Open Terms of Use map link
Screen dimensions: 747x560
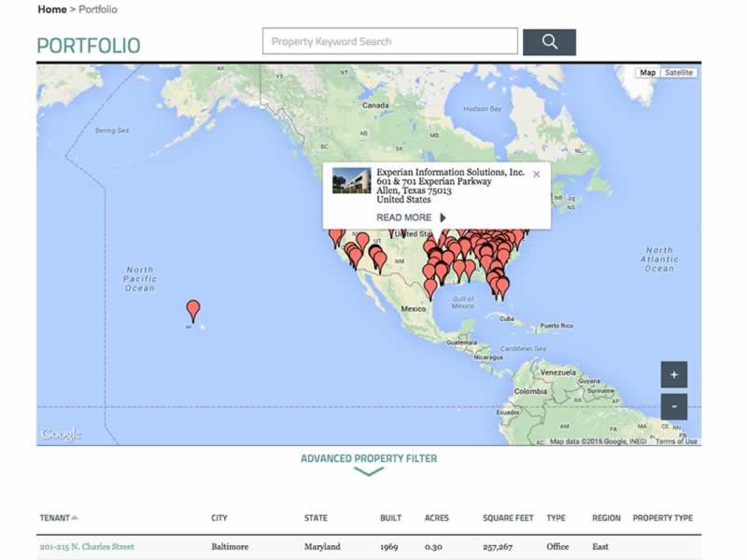coord(676,441)
